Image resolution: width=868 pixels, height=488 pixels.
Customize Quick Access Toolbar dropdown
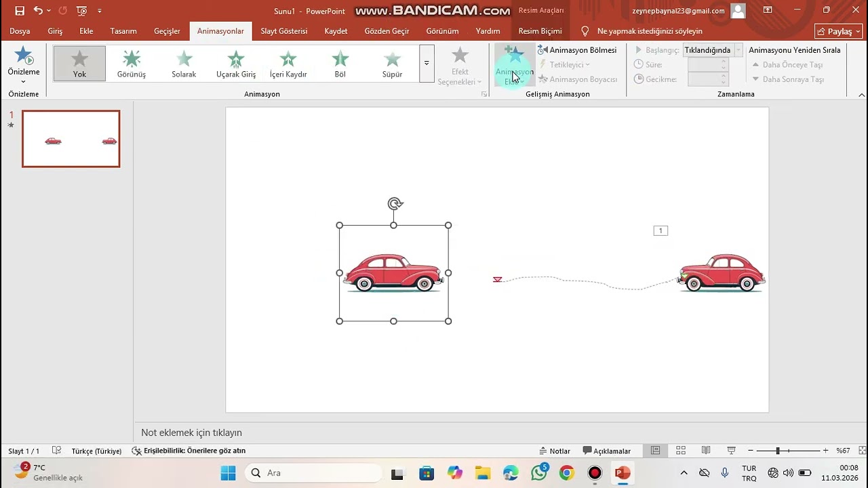(100, 11)
